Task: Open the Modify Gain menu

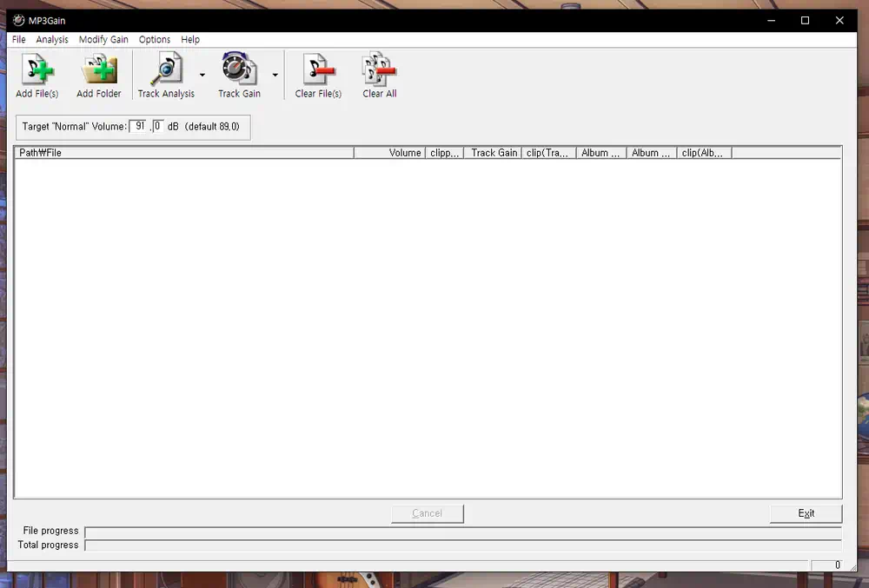Action: click(x=103, y=39)
